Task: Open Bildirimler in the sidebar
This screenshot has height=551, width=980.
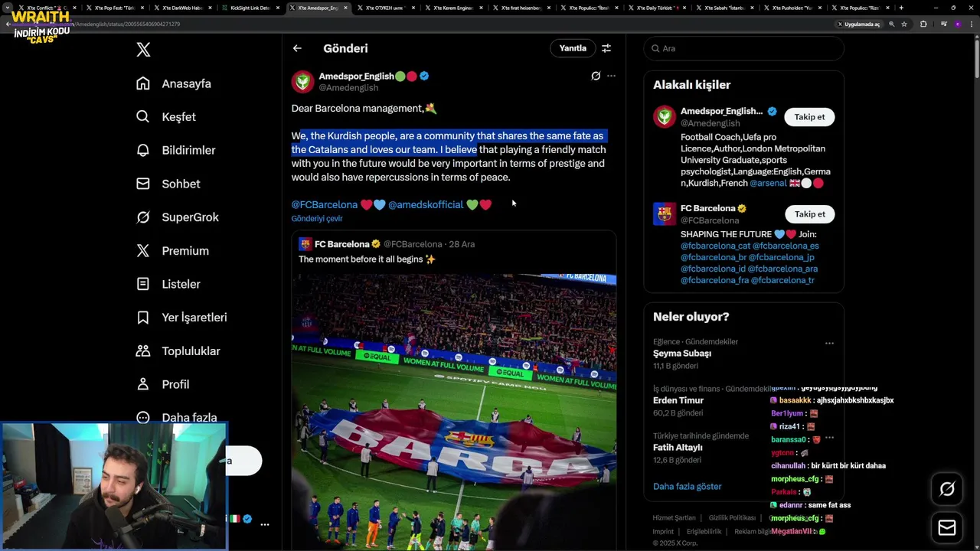Action: coord(175,150)
